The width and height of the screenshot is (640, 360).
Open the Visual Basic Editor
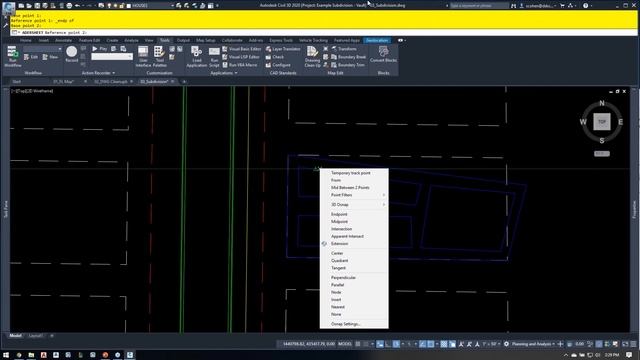[x=241, y=49]
